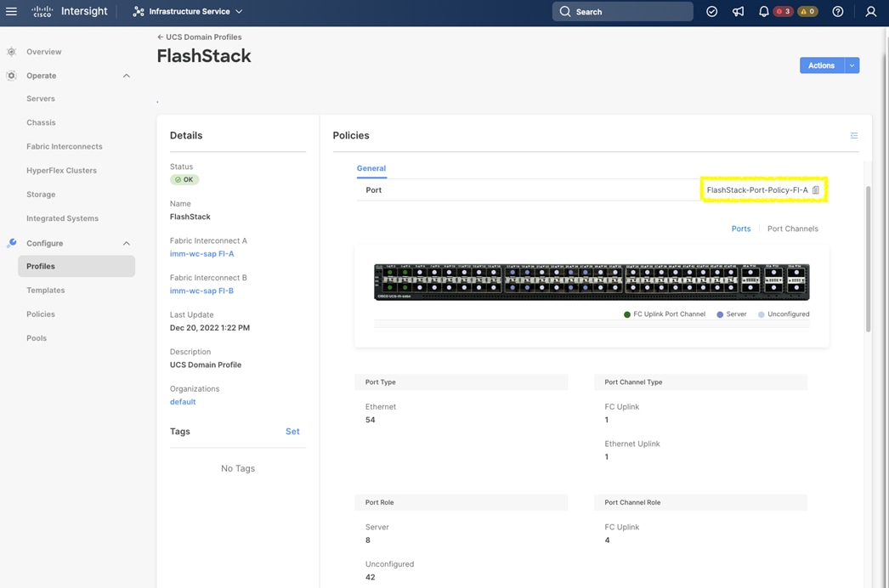This screenshot has width=889, height=588.
Task: Click the Overview sidebar icon
Action: [x=11, y=52]
